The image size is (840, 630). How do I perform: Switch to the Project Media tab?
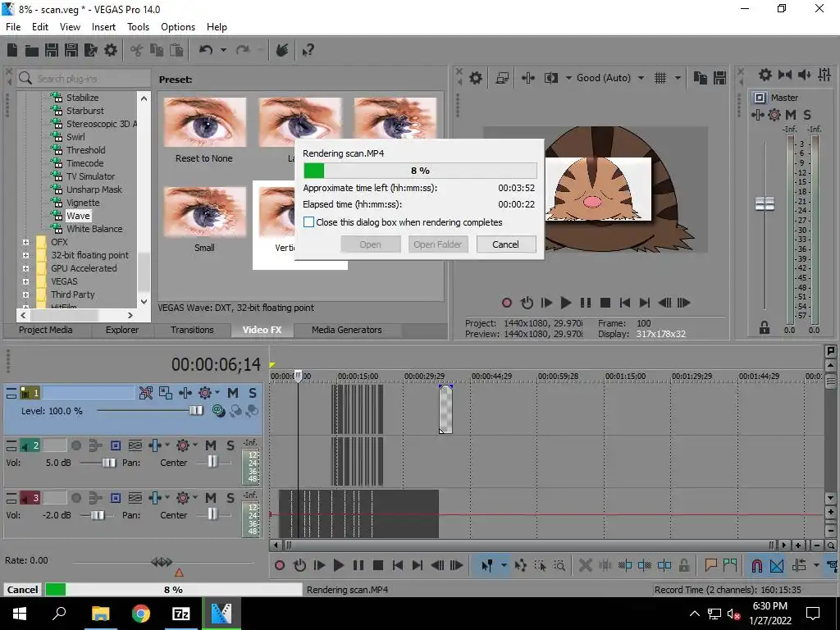coord(46,330)
